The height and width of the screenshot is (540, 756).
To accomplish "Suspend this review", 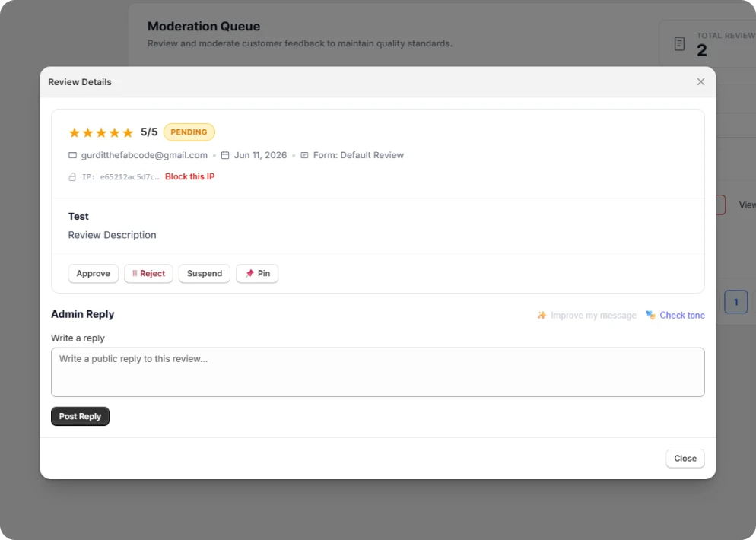I will (205, 273).
